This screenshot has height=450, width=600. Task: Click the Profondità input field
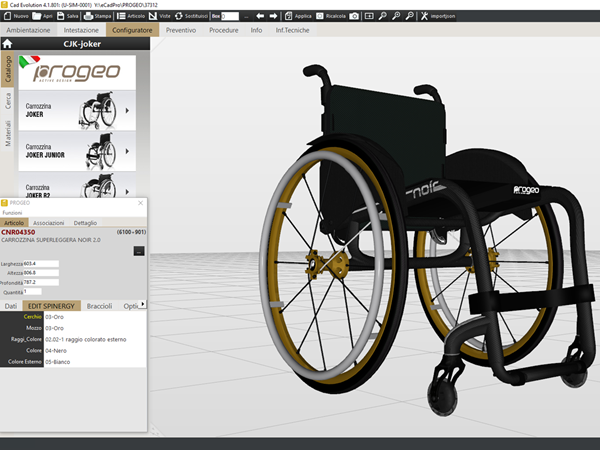(41, 282)
